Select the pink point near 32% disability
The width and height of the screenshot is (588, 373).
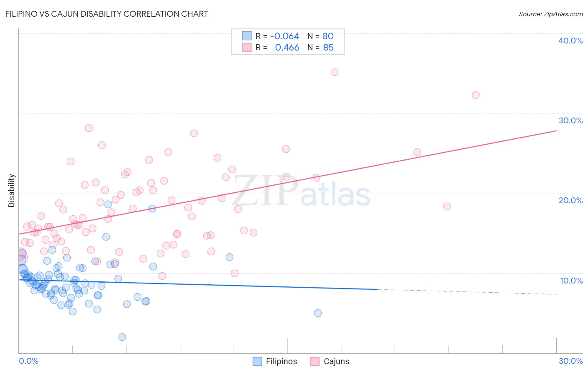(x=476, y=95)
